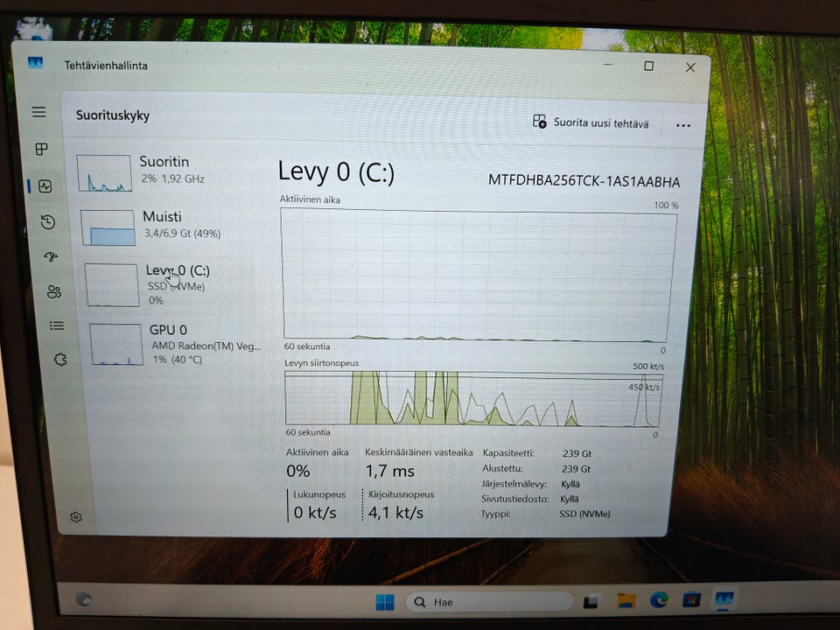This screenshot has height=630, width=840.
Task: Launch Microsoft Edge from the taskbar
Action: [659, 600]
